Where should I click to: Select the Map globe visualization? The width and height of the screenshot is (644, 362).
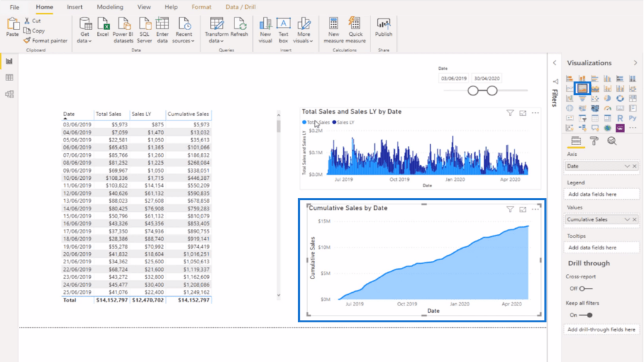tap(570, 108)
